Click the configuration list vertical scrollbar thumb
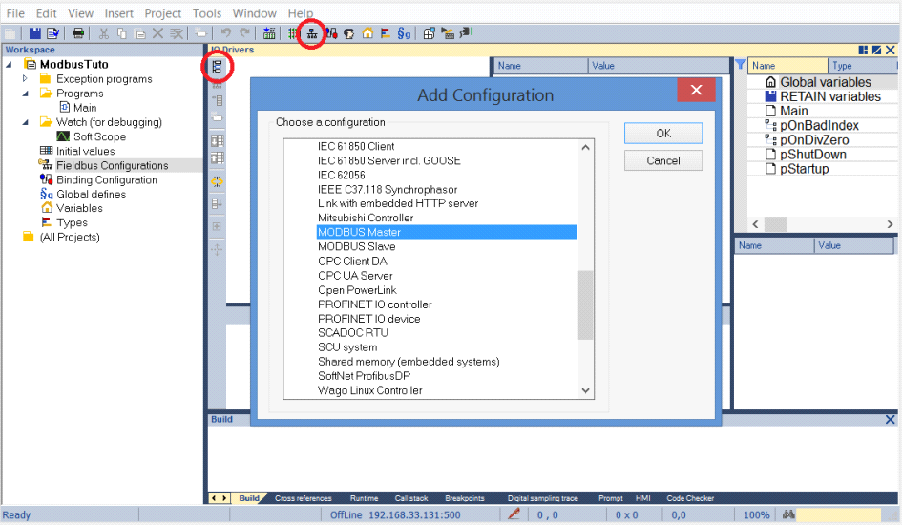 click(x=586, y=305)
